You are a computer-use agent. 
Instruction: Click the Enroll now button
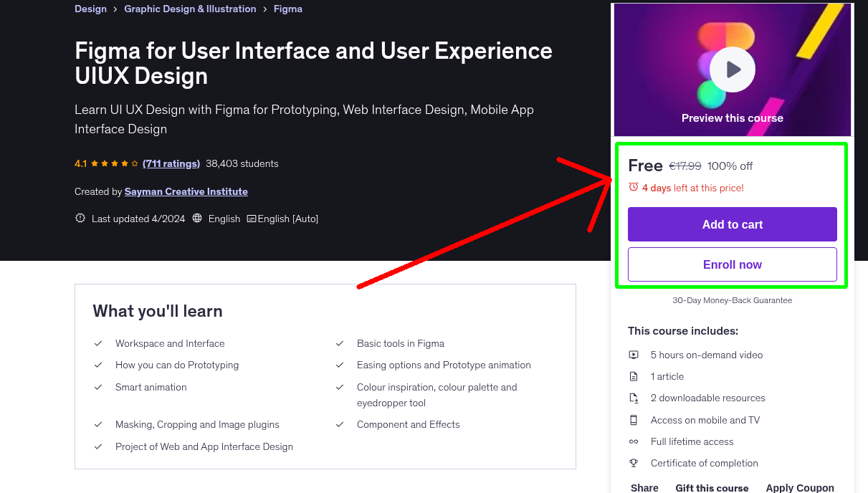[x=732, y=264]
